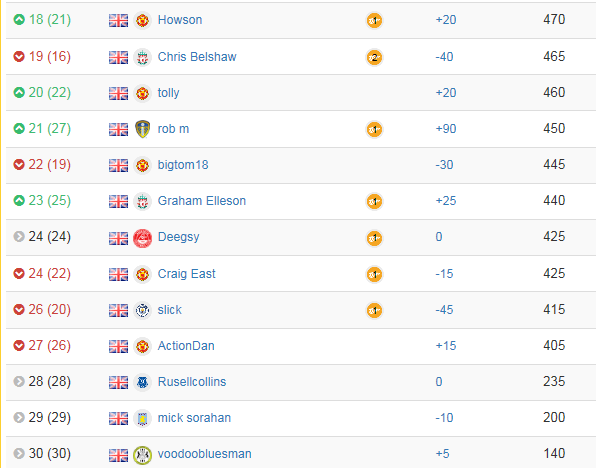Click the red club crest beside Deegsy
The image size is (596, 468).
(143, 238)
